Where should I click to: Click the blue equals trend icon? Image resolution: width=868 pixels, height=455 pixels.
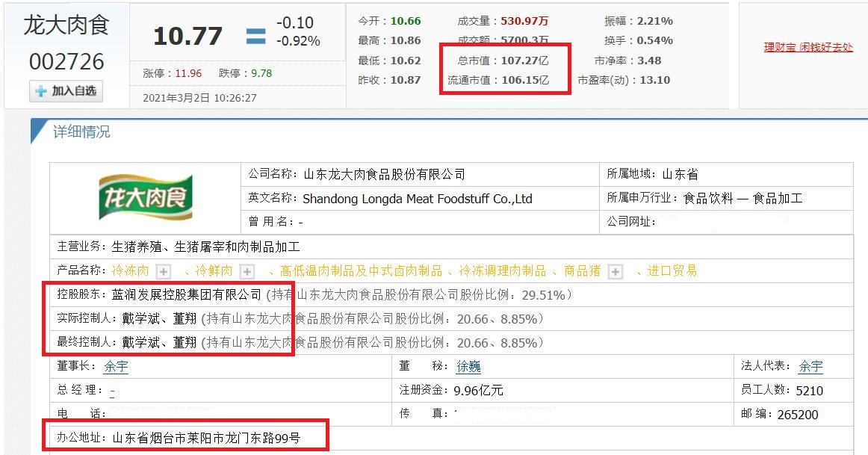coord(255,36)
